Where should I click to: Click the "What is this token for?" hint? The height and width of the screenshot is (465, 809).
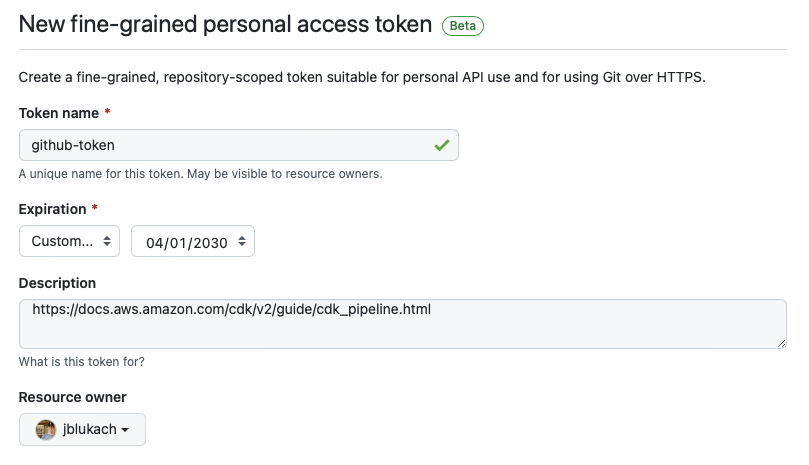[x=88, y=362]
